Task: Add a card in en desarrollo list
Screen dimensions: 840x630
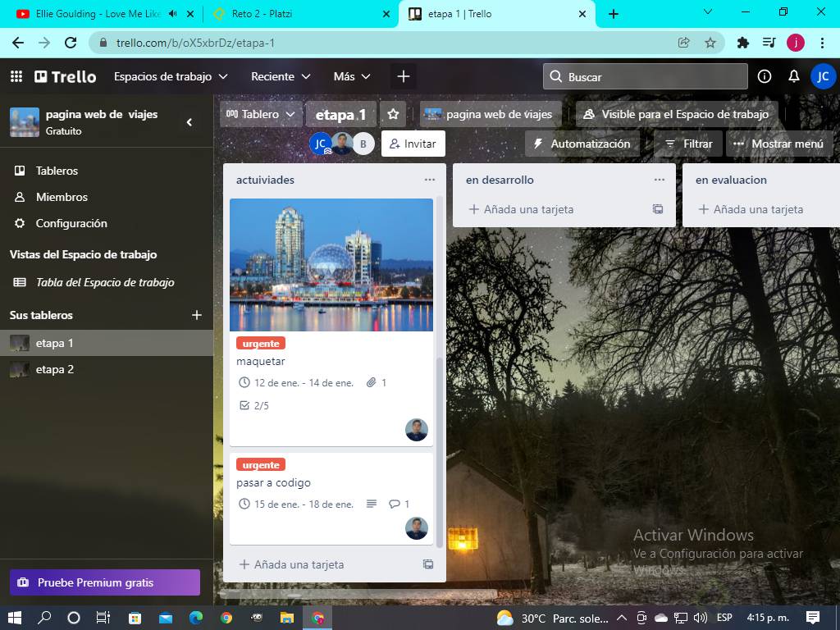Action: [521, 209]
